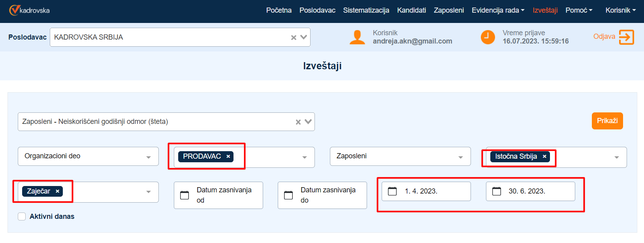Remove the Istočna Srbija tag
This screenshot has width=644, height=243.
tap(544, 157)
